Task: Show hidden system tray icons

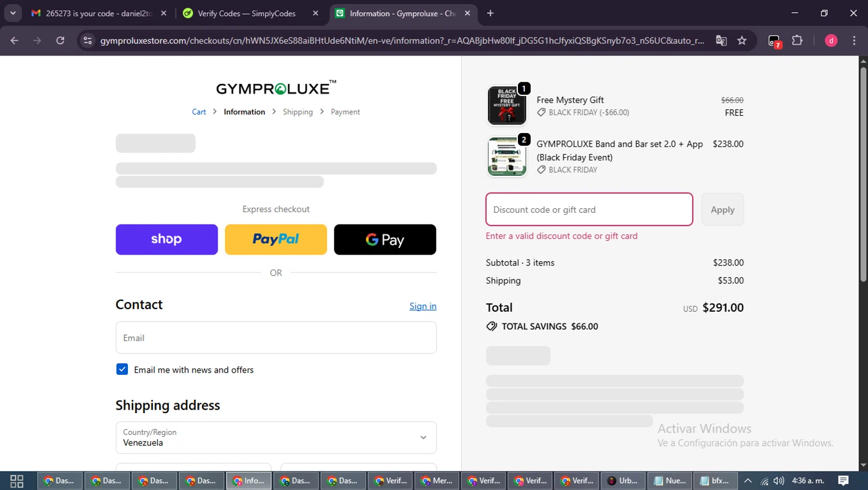Action: 748,481
